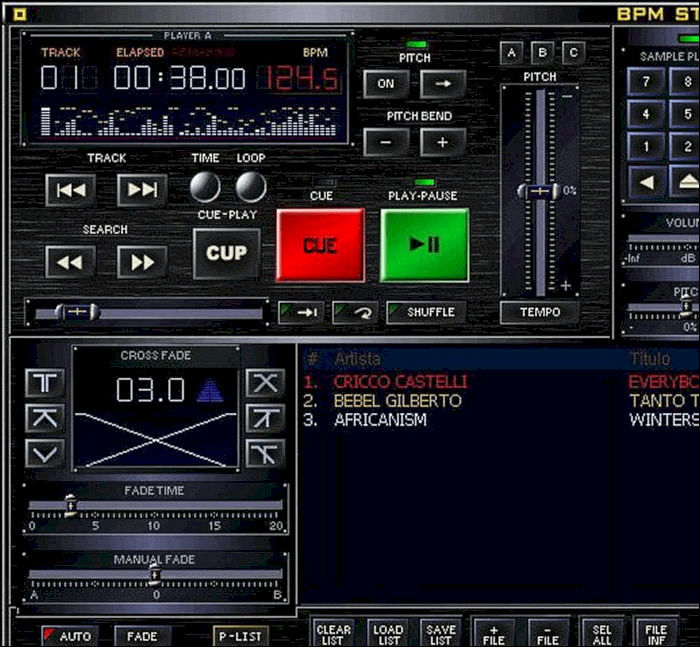Go back to the previous track
The height and width of the screenshot is (647, 700).
pyautogui.click(x=71, y=190)
